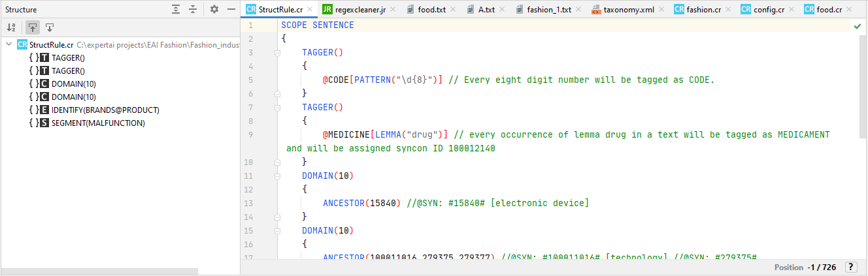Open Structure panel gear options
868x276 pixels.
pos(214,9)
